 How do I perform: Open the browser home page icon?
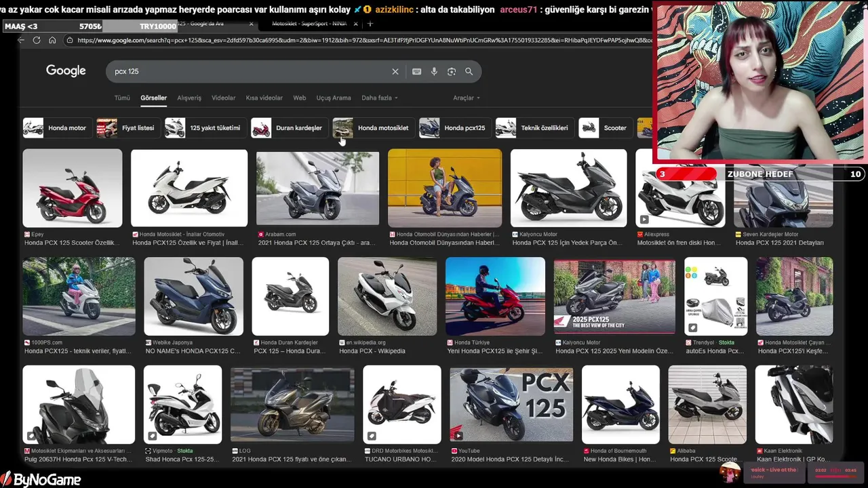click(52, 40)
